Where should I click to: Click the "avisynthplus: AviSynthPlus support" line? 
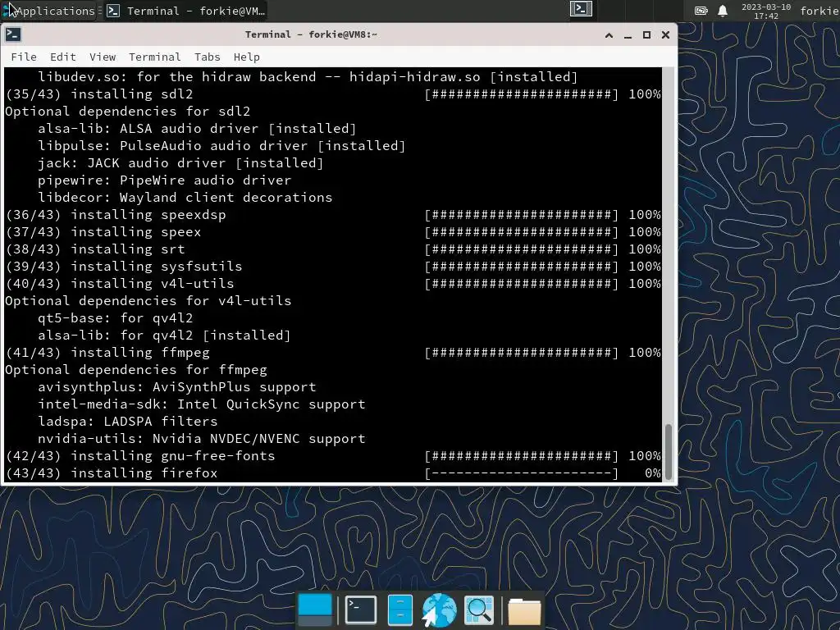coord(177,387)
